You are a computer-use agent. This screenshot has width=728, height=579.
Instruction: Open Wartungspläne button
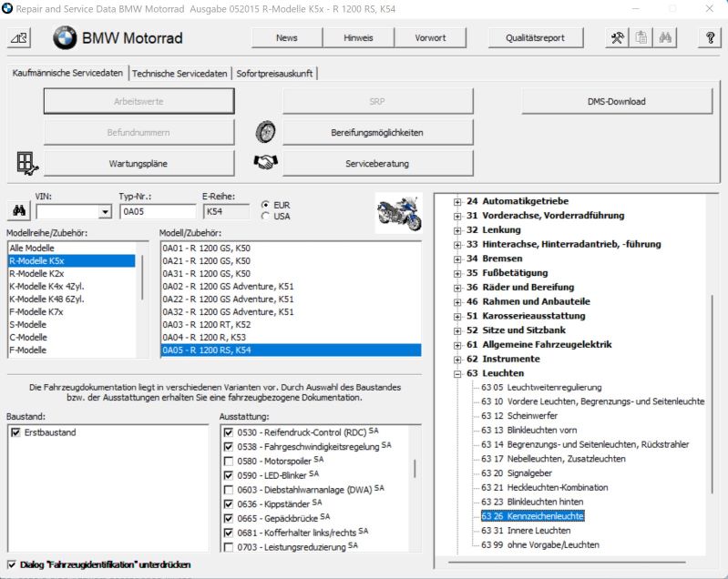[138, 163]
